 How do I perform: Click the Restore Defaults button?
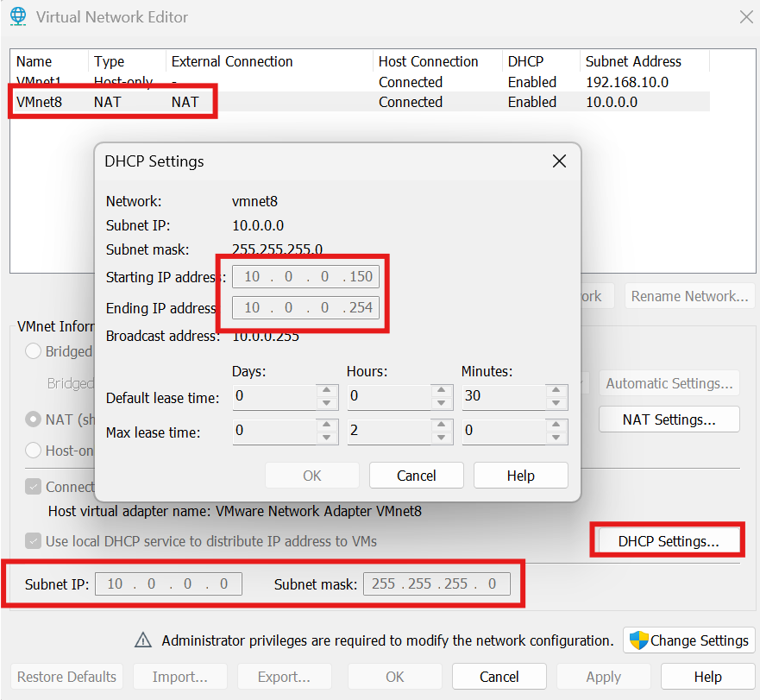[x=66, y=676]
